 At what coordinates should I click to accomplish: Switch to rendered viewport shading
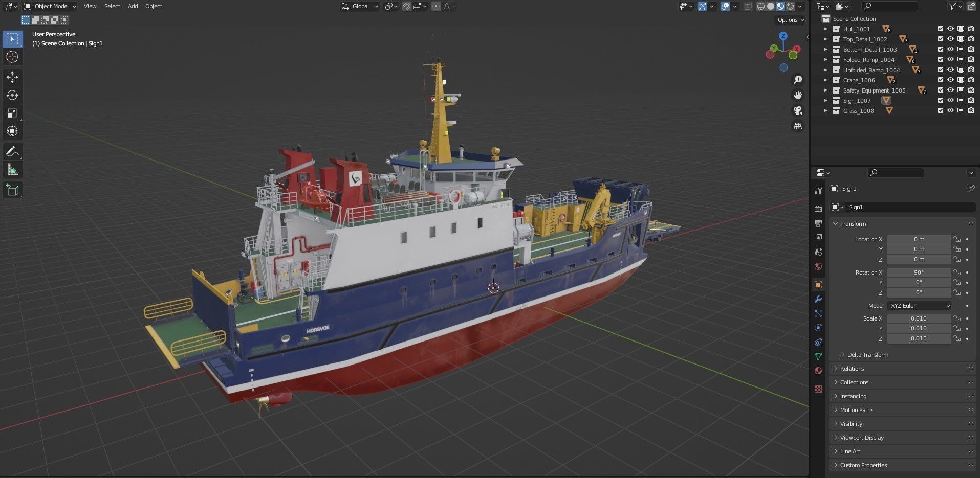pos(790,6)
